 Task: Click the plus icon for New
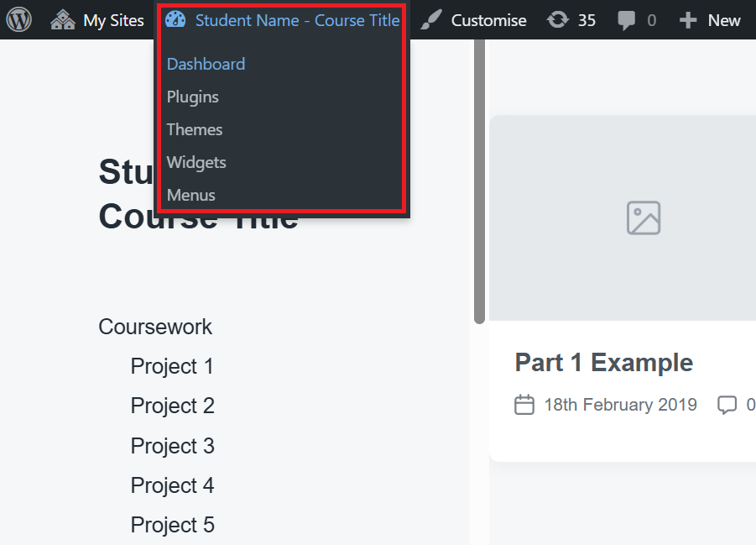coord(688,20)
